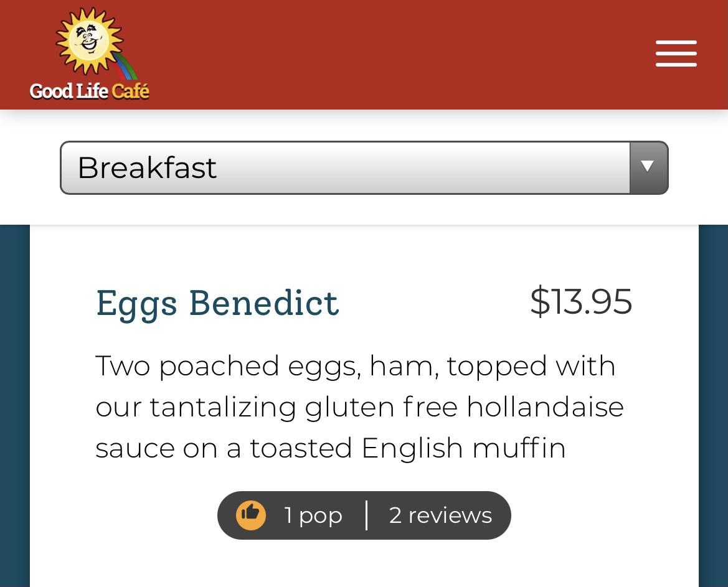The width and height of the screenshot is (728, 587).
Task: Click the Breakfast label in the category selector
Action: (x=147, y=167)
